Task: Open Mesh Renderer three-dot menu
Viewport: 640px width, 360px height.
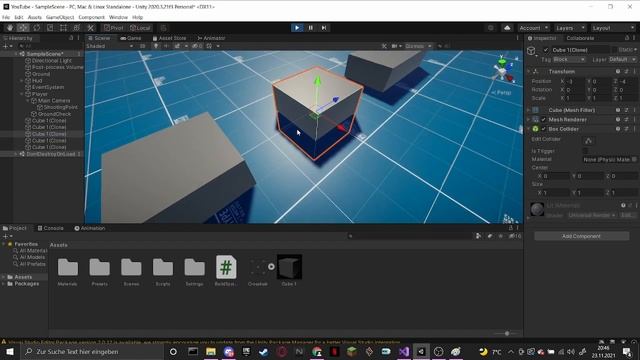Action: click(x=634, y=120)
